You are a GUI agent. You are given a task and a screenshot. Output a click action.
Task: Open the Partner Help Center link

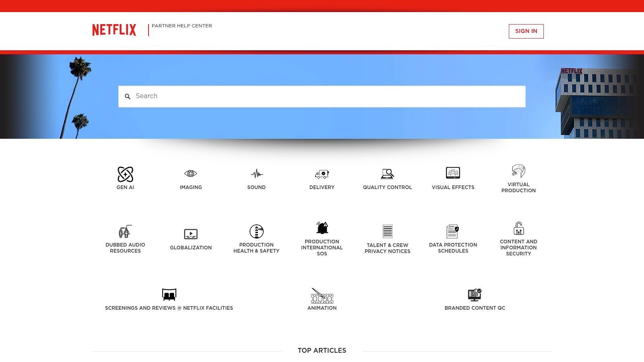[x=182, y=26]
